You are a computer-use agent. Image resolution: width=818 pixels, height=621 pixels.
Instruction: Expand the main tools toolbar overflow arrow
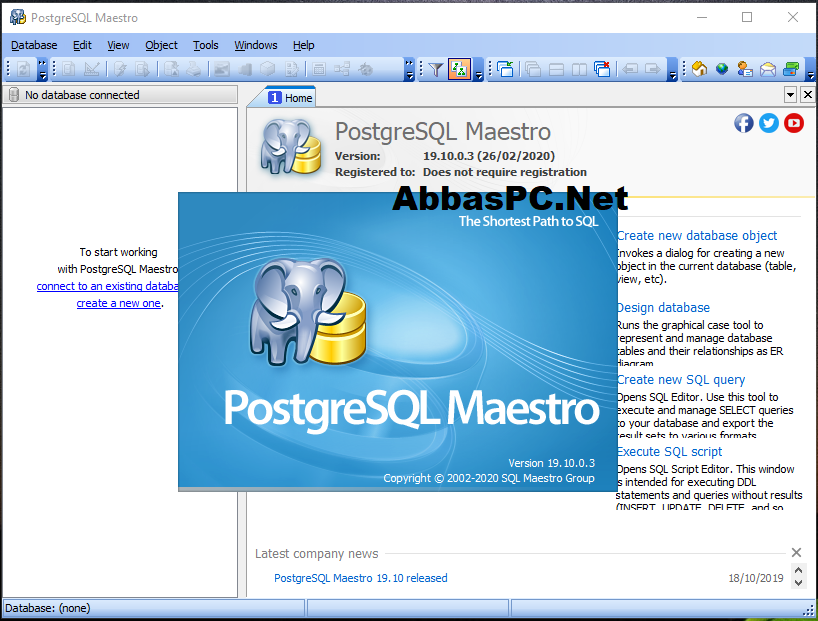click(x=410, y=69)
